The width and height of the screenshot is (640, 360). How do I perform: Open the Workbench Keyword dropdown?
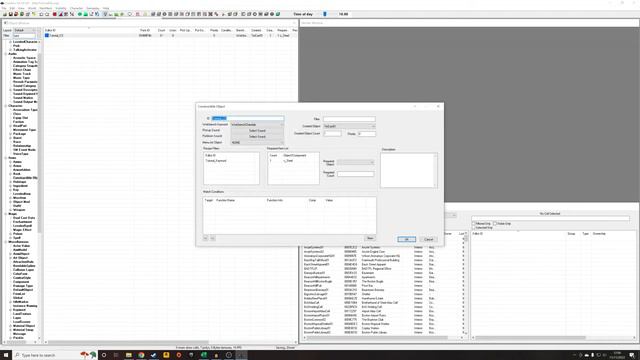pos(257,124)
